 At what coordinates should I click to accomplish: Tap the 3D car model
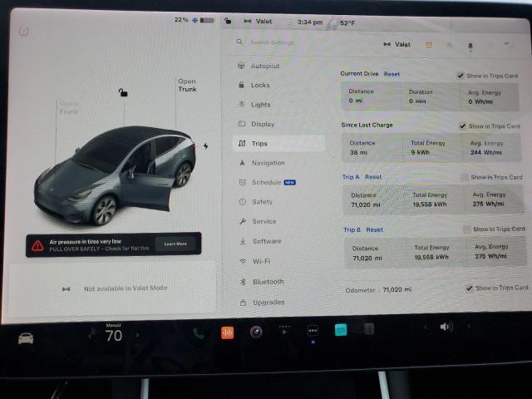click(115, 175)
